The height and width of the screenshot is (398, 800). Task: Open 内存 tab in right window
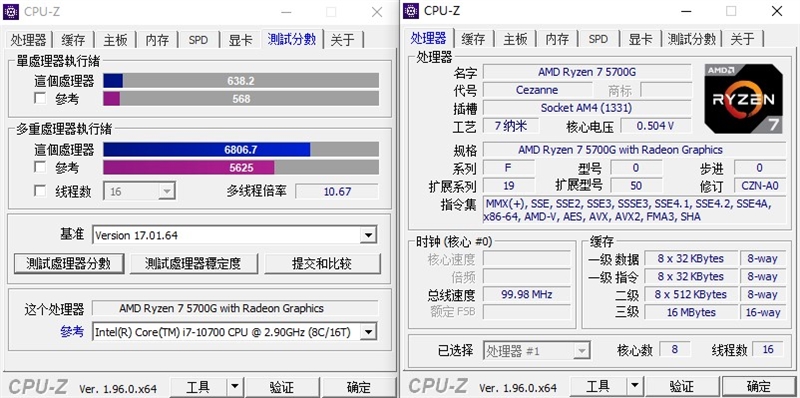[x=557, y=40]
